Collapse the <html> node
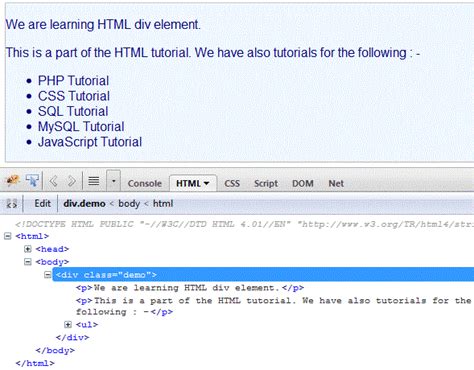Image resolution: width=474 pixels, height=370 pixels. click(x=8, y=236)
